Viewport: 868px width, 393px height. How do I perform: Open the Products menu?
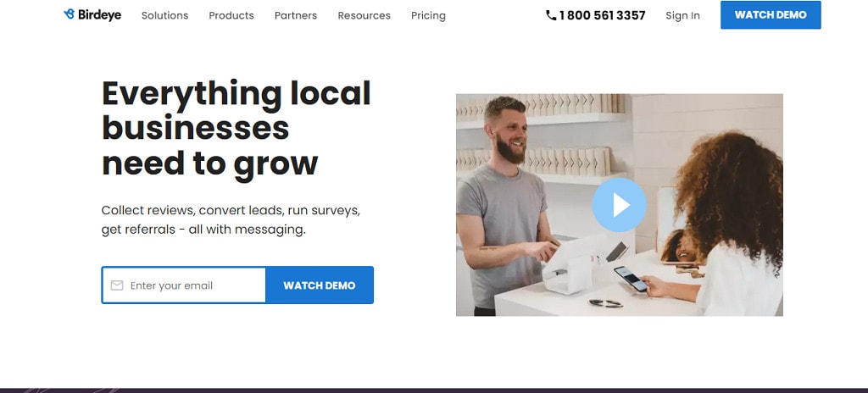pyautogui.click(x=231, y=15)
